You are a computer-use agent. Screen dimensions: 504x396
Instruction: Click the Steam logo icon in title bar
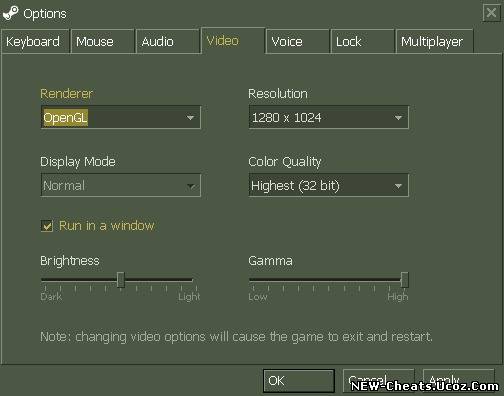pyautogui.click(x=11, y=13)
